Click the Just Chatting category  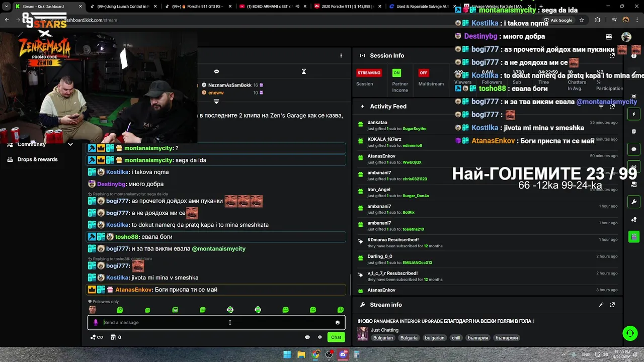[385, 330]
